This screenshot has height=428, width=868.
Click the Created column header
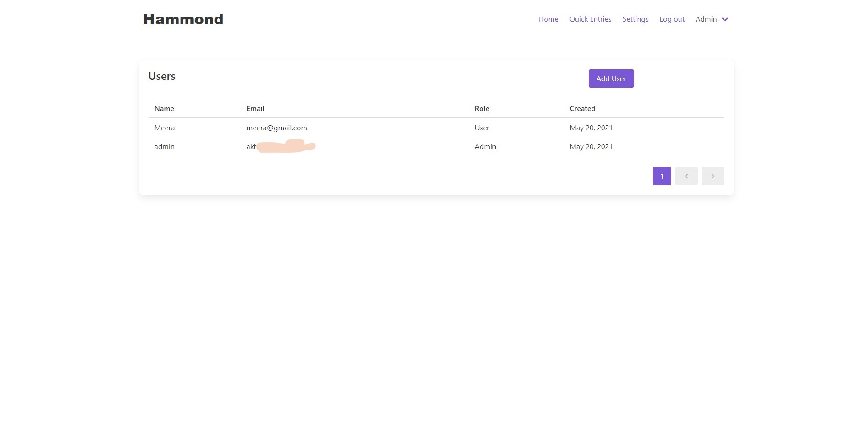coord(582,109)
